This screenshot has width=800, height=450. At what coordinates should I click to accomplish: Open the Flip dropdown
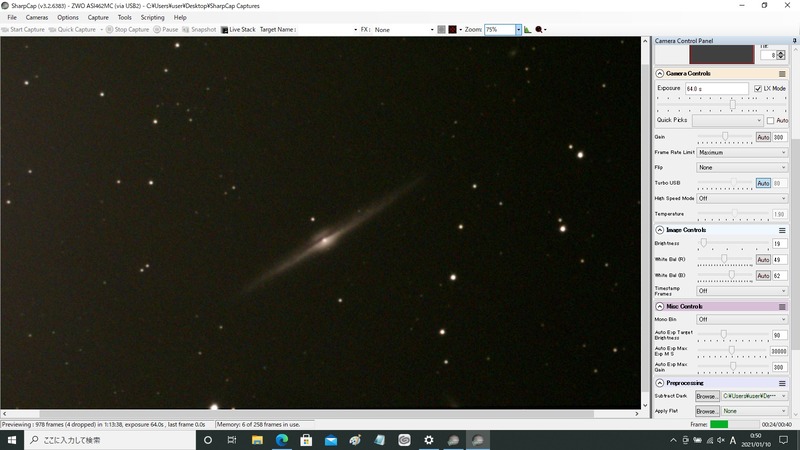click(742, 167)
